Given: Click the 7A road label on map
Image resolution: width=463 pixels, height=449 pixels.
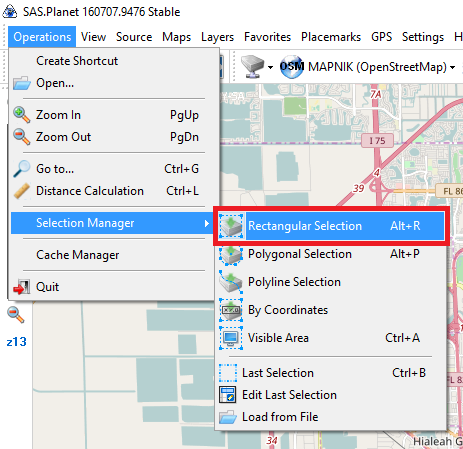Looking at the screenshot, I should (375, 94).
